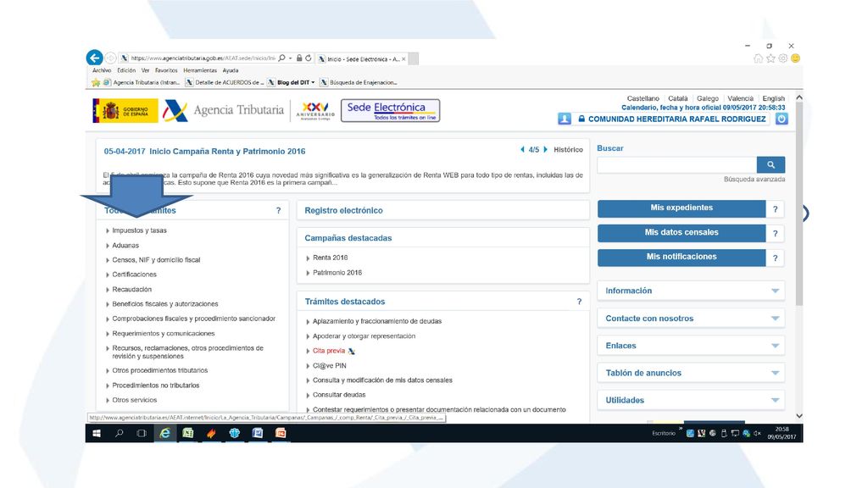
Task: Open Task View in the taskbar
Action: [142, 433]
